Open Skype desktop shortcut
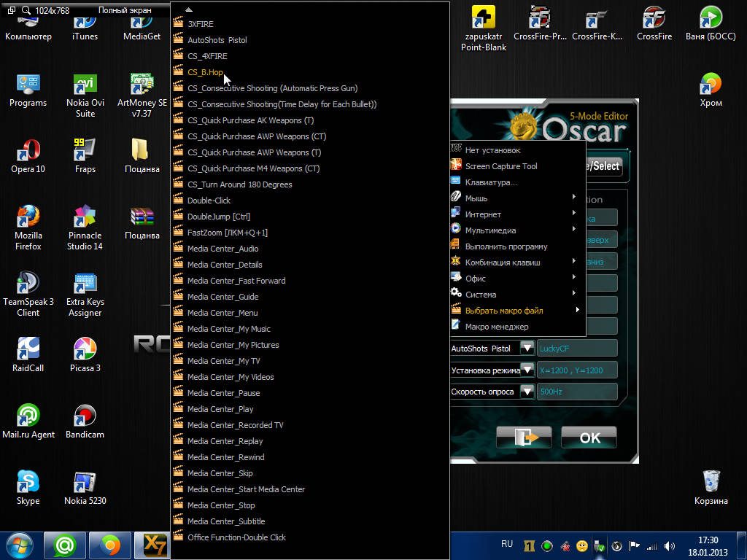This screenshot has width=747, height=560. click(28, 488)
